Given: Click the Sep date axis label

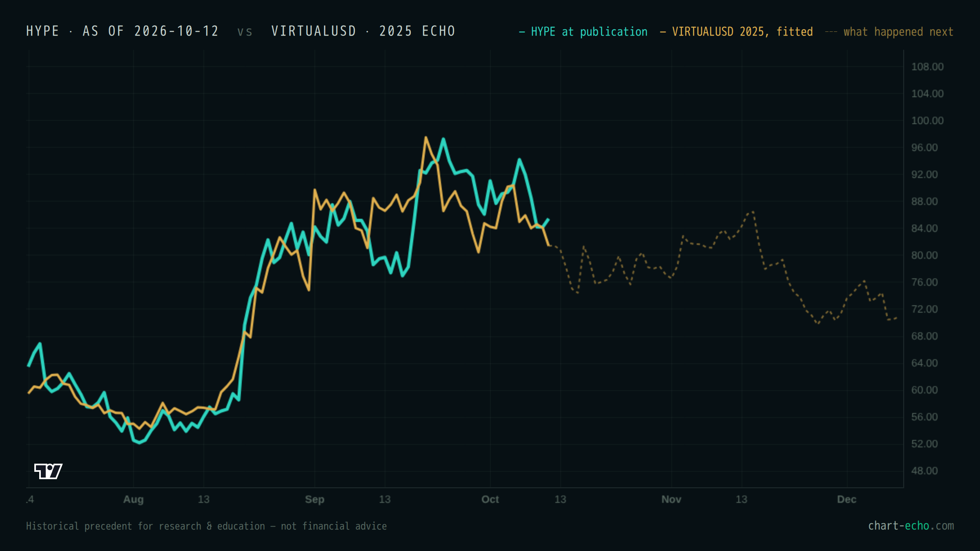Looking at the screenshot, I should coord(314,500).
